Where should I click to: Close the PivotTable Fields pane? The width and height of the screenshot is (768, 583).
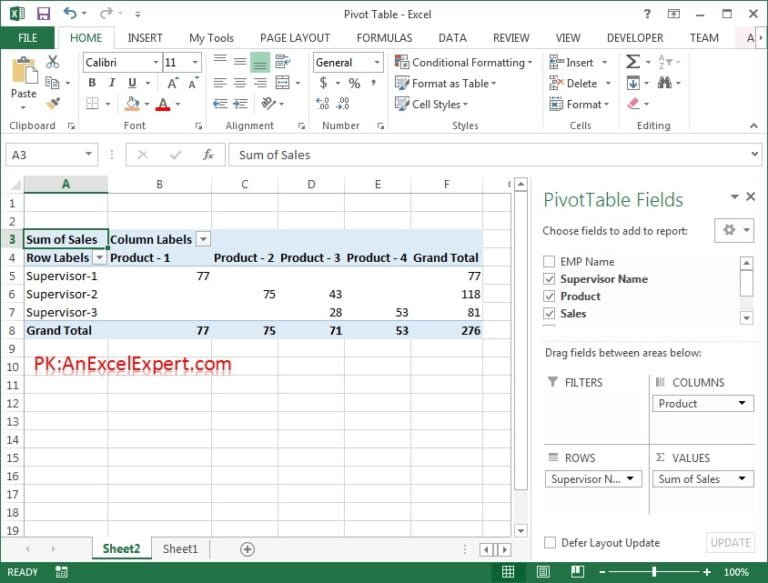point(750,196)
